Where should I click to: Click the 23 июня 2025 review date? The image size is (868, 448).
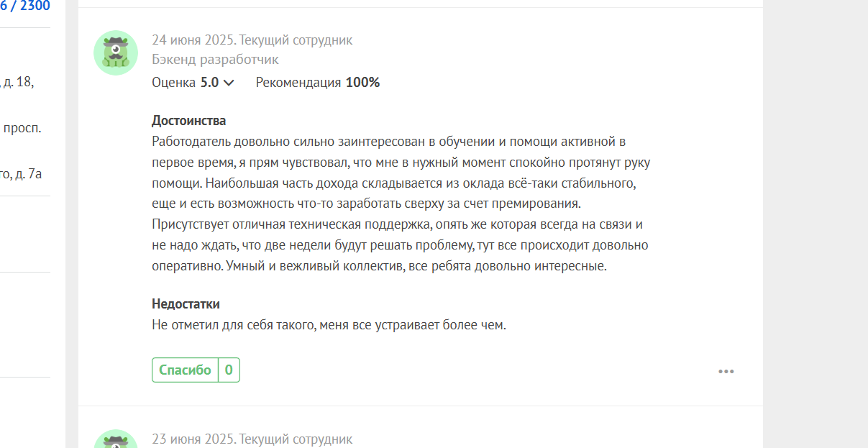[x=192, y=439]
